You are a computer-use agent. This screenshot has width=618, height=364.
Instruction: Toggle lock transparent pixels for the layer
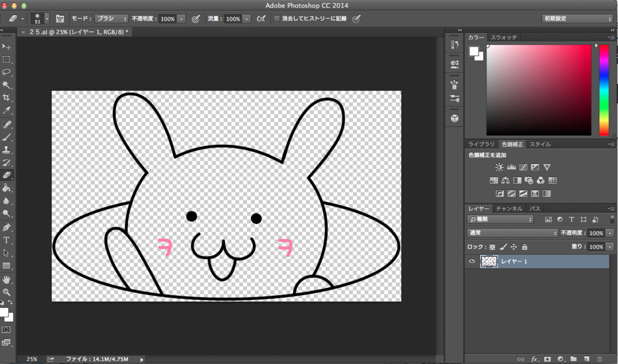coord(492,247)
